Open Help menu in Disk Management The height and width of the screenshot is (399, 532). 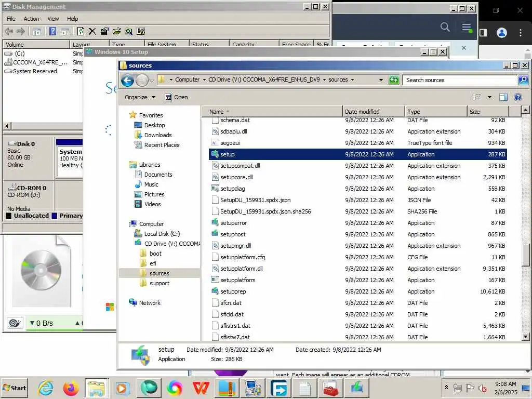pos(73,19)
